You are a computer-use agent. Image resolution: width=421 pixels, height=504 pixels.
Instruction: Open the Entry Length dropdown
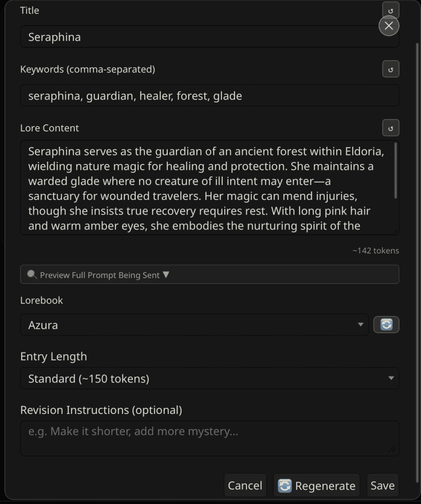pos(209,378)
